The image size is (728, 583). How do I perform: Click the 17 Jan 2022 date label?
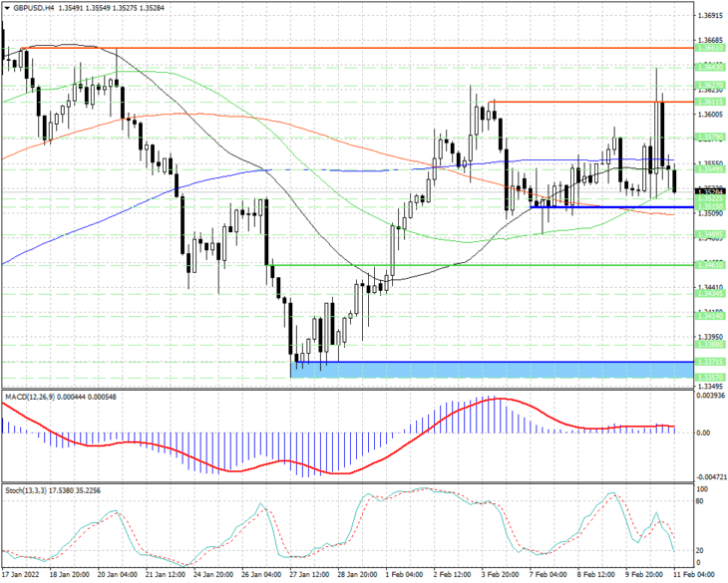(21, 574)
